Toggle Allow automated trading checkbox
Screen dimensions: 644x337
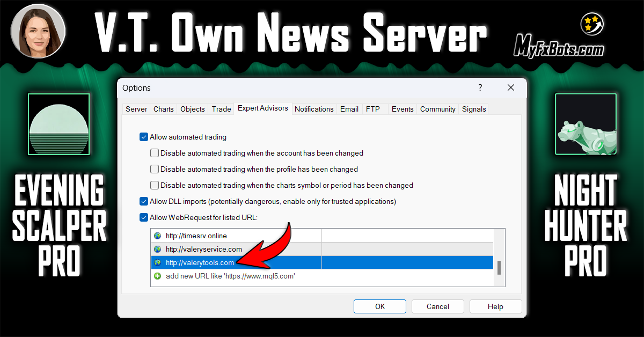pos(144,137)
